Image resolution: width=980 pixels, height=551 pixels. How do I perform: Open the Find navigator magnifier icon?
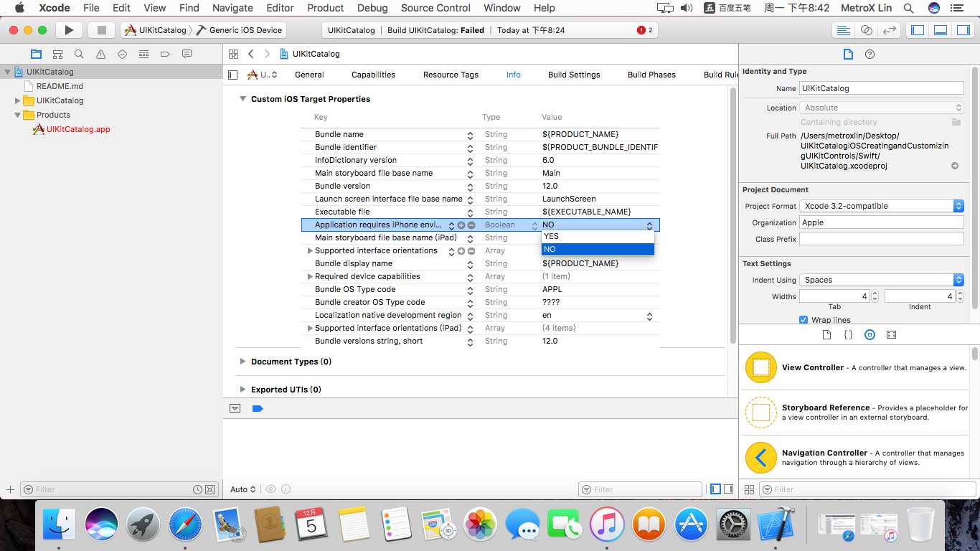[x=79, y=54]
